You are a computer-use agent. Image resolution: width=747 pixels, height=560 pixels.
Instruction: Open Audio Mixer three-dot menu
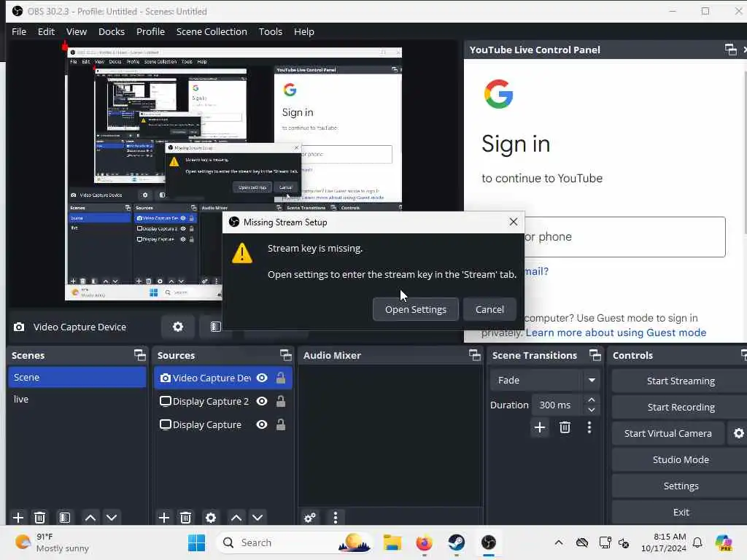[336, 518]
